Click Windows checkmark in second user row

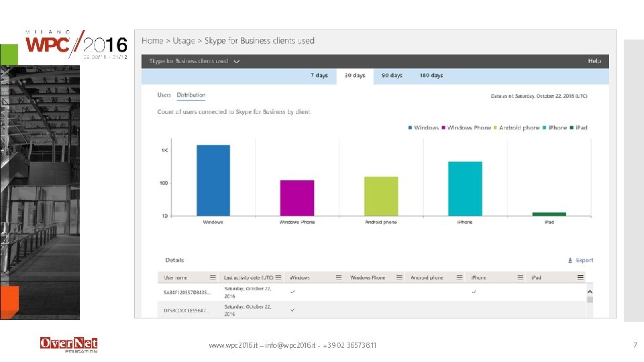[x=292, y=310]
